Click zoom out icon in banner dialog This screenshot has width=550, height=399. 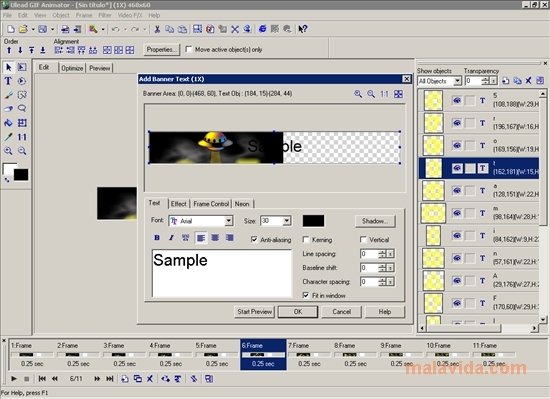pos(371,94)
